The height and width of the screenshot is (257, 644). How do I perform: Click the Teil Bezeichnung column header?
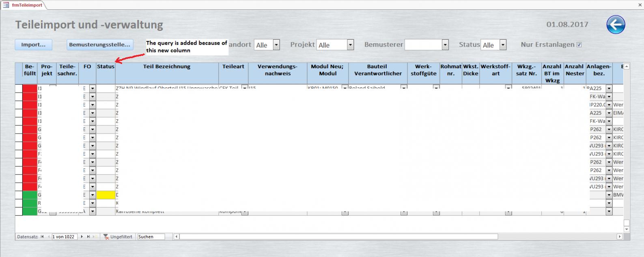[x=167, y=73]
